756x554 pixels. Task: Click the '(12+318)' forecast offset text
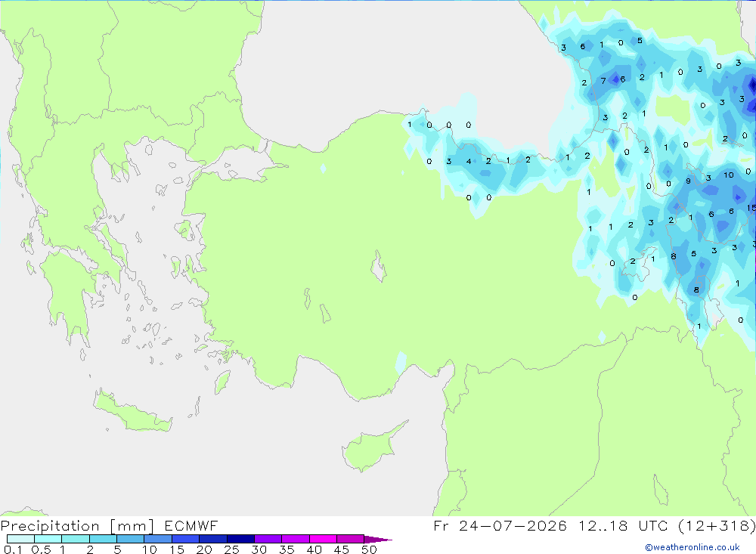(717, 525)
